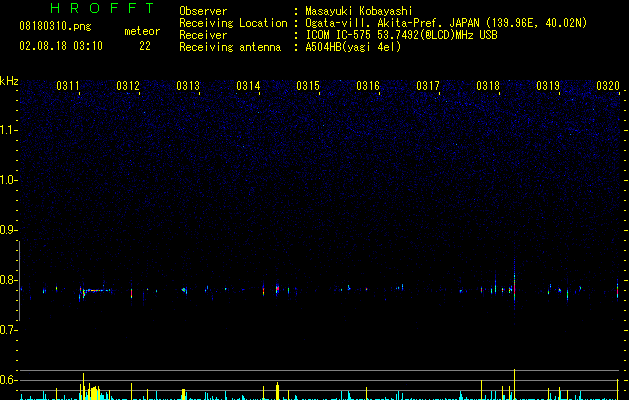Viewport: 629px width, 400px height.
Task: Click the kHz axis unit label
Action: [x=9, y=81]
